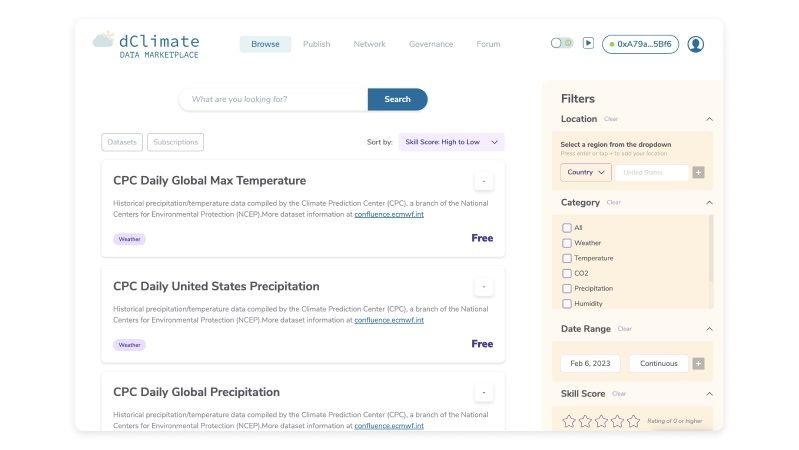Collapse CPC Daily Global Precipitation card
This screenshot has height=450, width=799.
point(484,392)
